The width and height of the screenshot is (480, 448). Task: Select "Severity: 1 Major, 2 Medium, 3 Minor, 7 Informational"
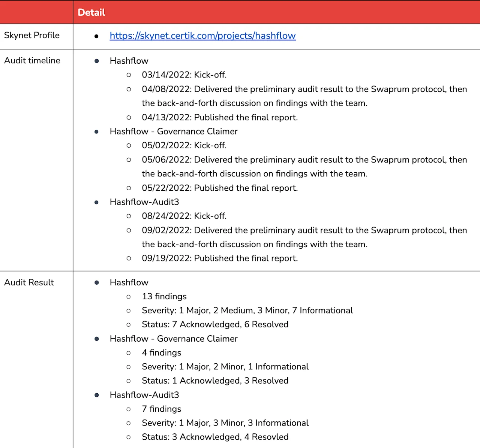[247, 311]
